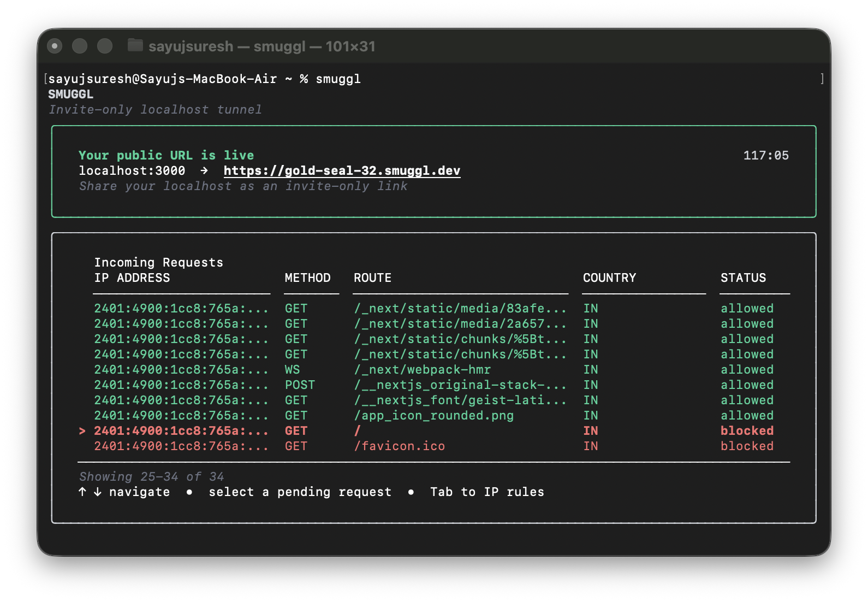Image resolution: width=868 pixels, height=602 pixels.
Task: Click the Tab to IP rules hint
Action: tap(487, 492)
